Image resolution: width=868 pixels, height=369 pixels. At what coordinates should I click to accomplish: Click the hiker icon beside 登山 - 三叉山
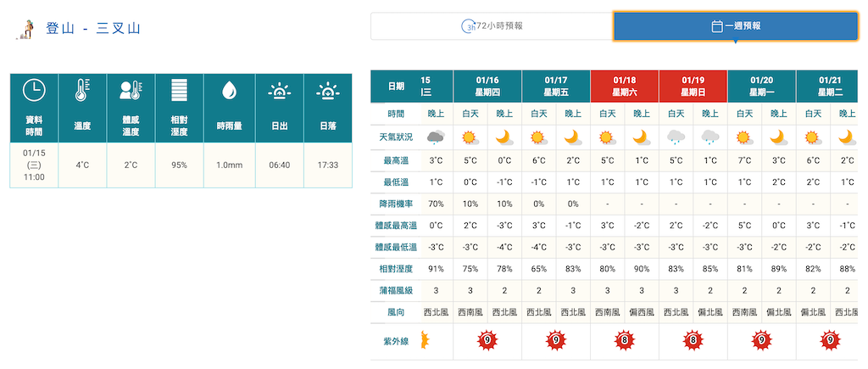[25, 30]
